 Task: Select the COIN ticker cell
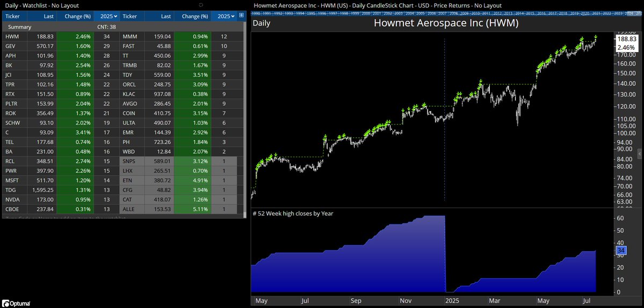[132, 113]
